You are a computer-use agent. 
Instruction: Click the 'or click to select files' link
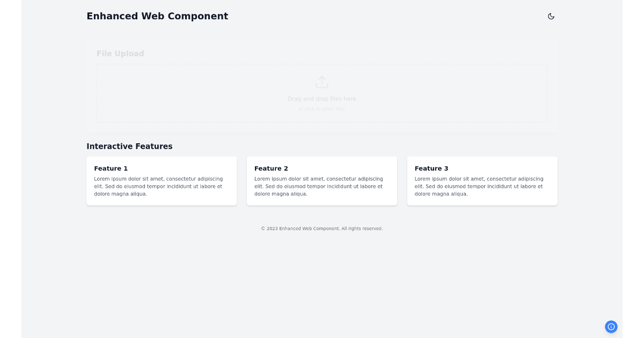click(322, 108)
